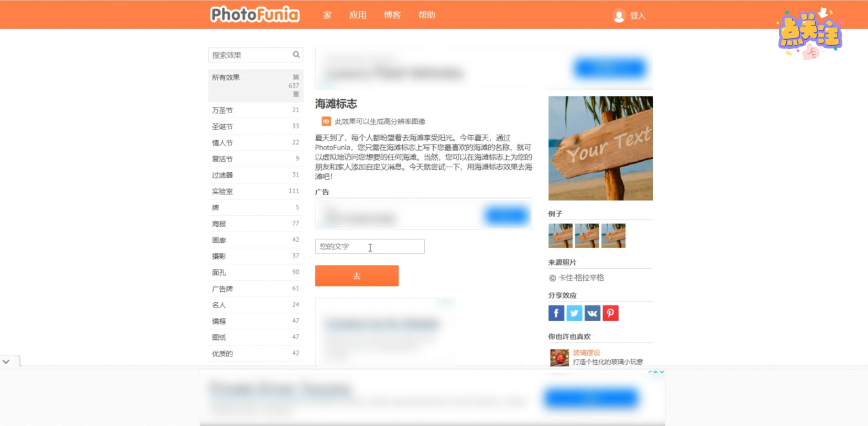Click the search magnifier icon

pos(296,55)
